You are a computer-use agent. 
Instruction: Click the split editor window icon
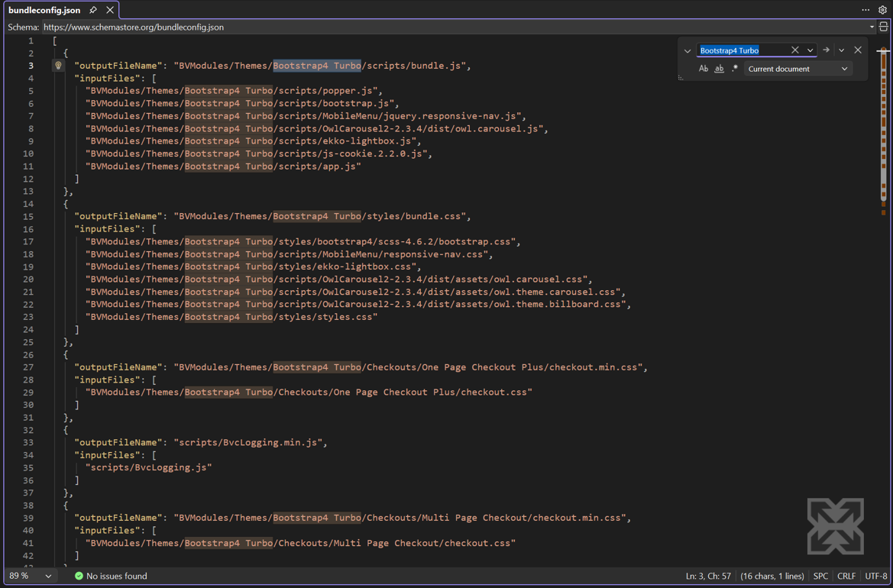pyautogui.click(x=884, y=26)
